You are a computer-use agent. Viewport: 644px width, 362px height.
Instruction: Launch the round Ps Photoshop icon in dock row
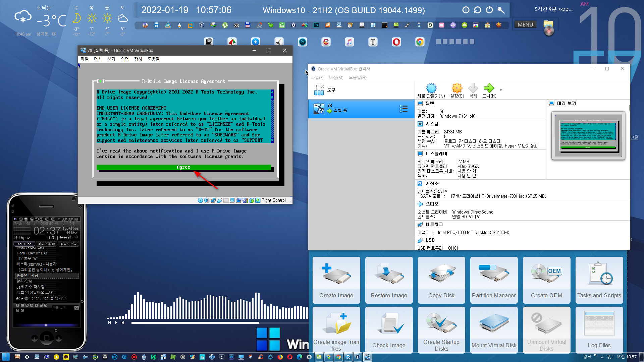[x=303, y=42]
